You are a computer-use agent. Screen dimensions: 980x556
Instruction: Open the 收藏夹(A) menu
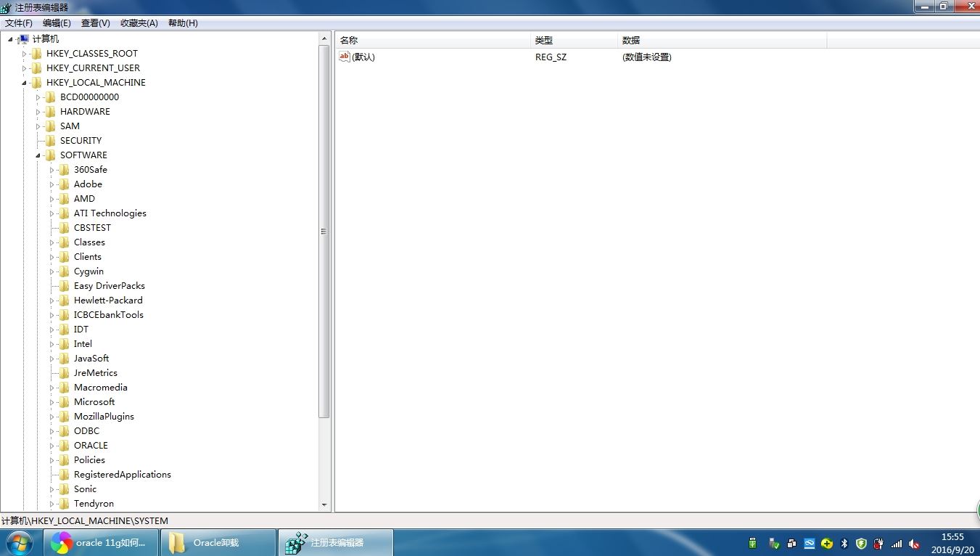(x=139, y=23)
